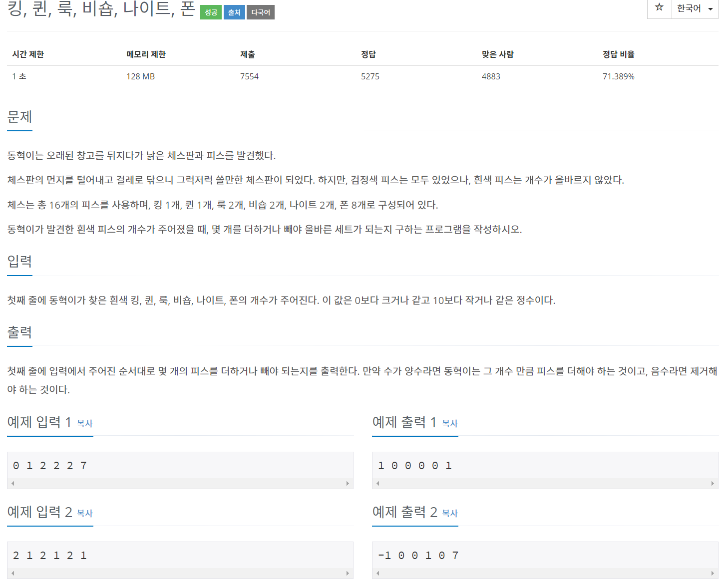Click the sentence starting with 동혁이는 오래된 창고를
The image size is (728, 584).
(x=141, y=156)
